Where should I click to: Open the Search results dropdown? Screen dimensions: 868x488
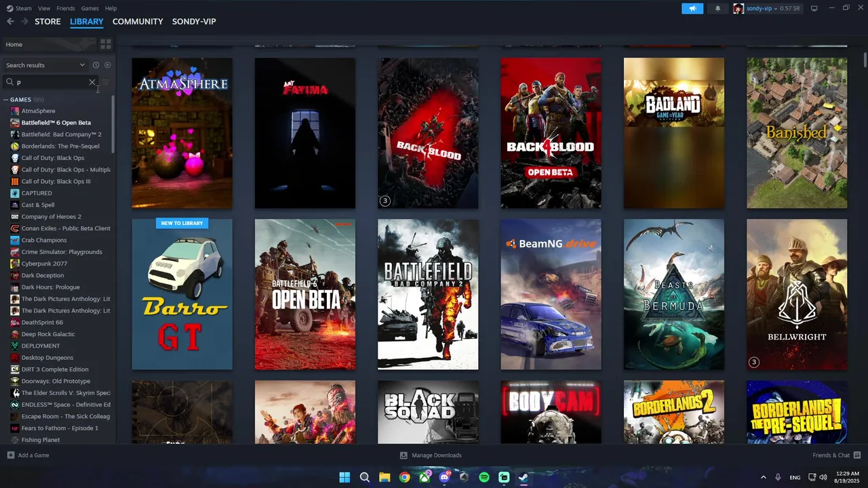pyautogui.click(x=45, y=65)
